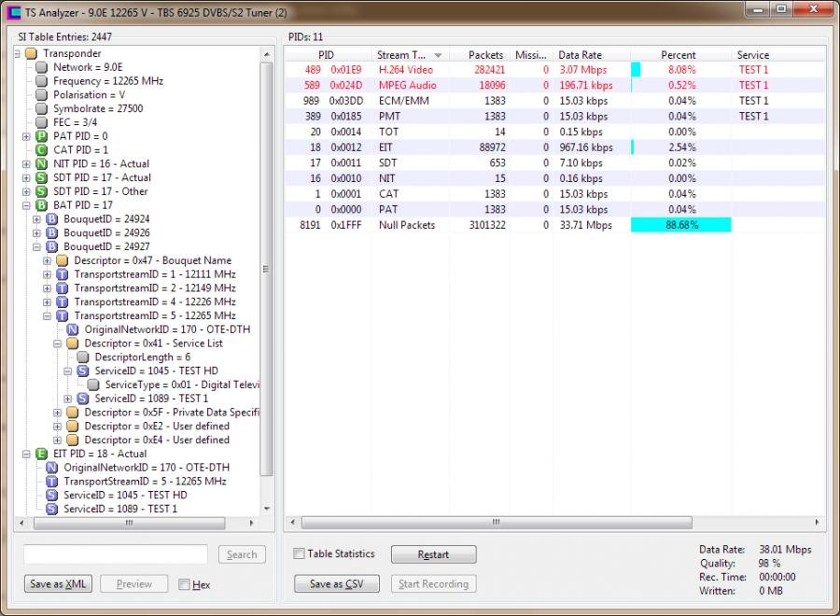Expand BouquetID = 24924 node
The width and height of the screenshot is (840, 616).
pyautogui.click(x=36, y=219)
